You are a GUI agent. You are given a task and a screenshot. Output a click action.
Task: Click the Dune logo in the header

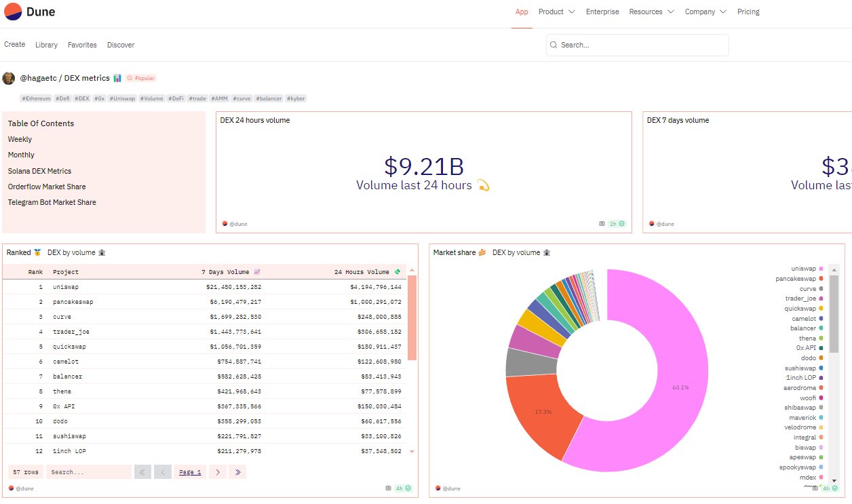point(30,12)
